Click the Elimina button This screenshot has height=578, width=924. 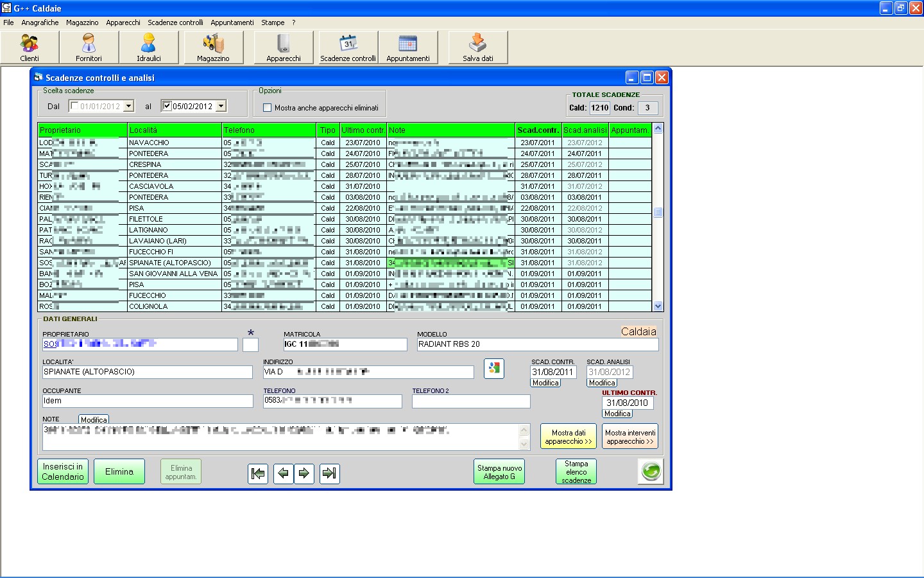(119, 471)
